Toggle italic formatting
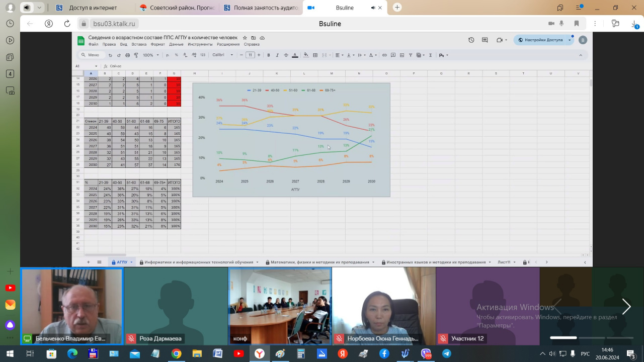The image size is (644, 362). click(277, 55)
